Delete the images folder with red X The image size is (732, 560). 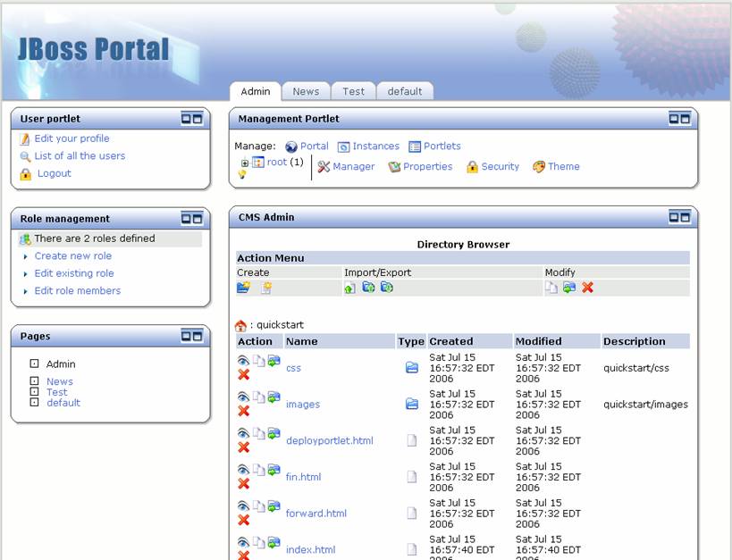click(243, 411)
